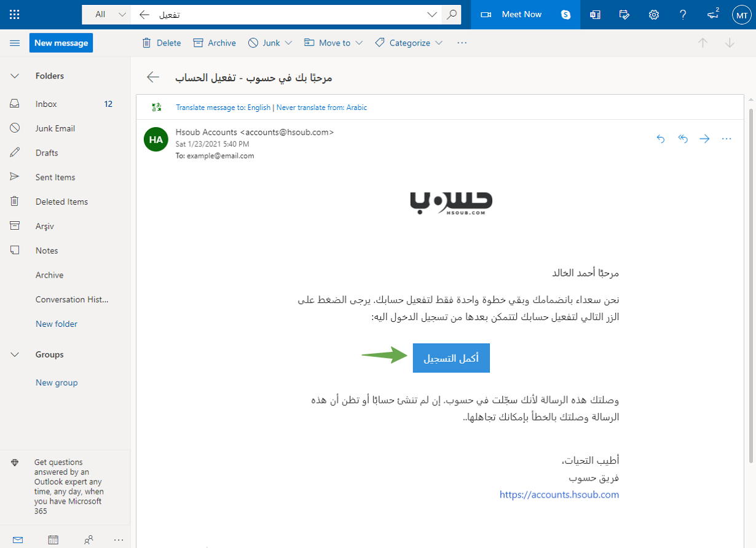Click the more actions ellipsis in toolbar
The image size is (756, 548).
pos(463,43)
